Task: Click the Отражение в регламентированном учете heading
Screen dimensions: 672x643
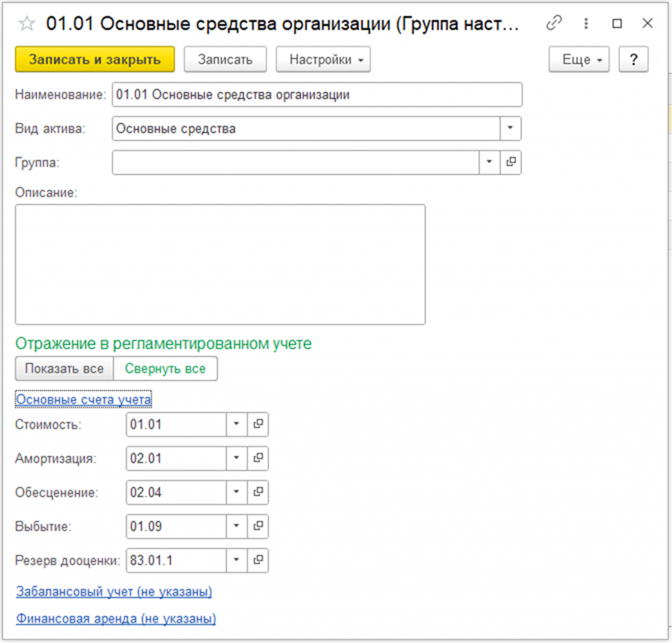Action: tap(163, 343)
